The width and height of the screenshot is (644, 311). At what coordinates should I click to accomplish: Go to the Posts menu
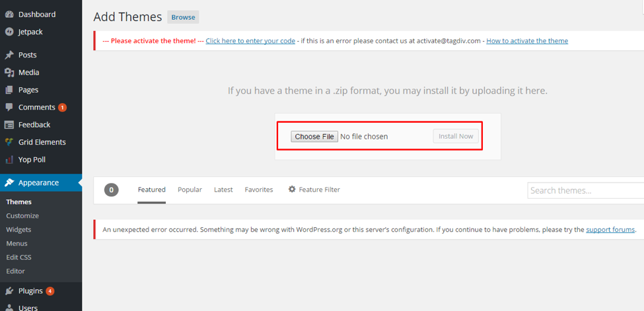(x=28, y=55)
